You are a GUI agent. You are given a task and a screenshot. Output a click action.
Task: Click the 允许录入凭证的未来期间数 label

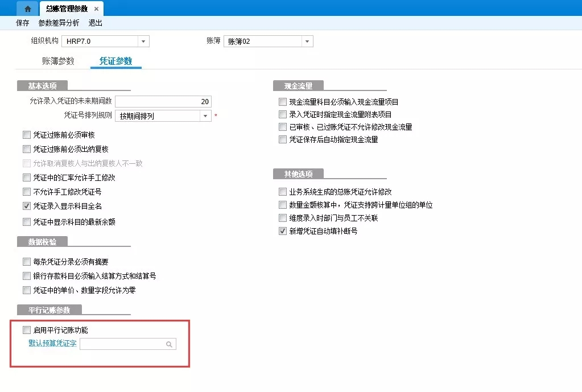click(71, 101)
